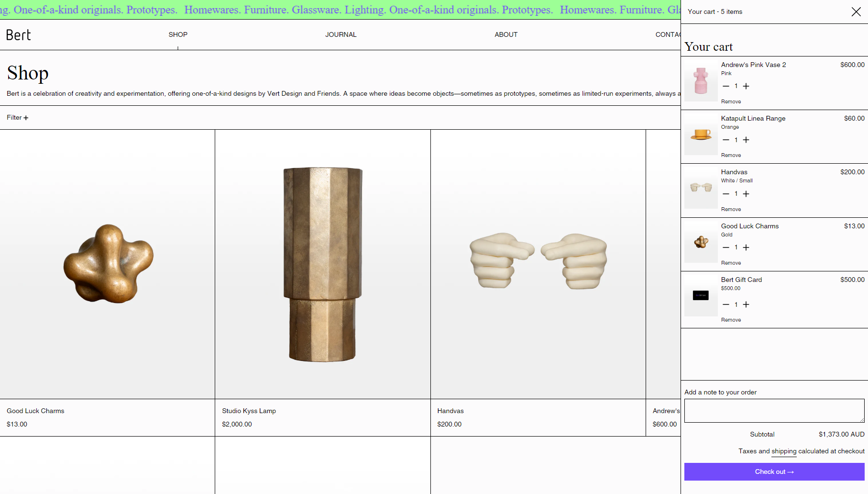The width and height of the screenshot is (868, 494).
Task: Decrease quantity of Andrew's Pink Vase 2
Action: [725, 86]
